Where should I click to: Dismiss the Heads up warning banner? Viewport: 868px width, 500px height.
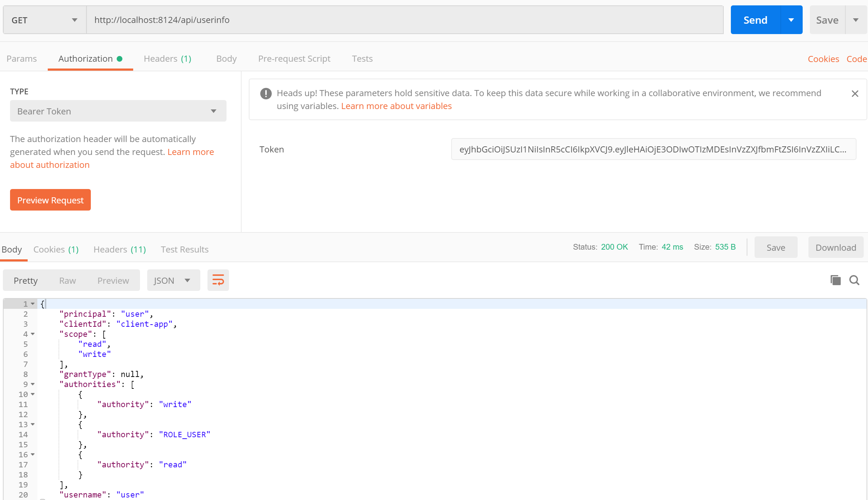[855, 94]
